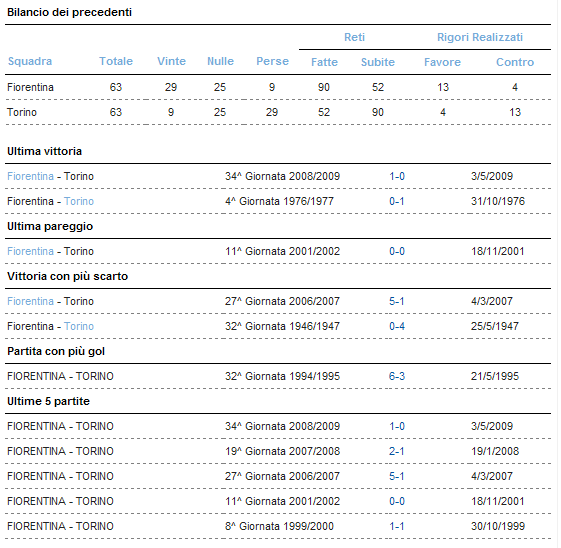Click the Ultime 5 partite heading
The height and width of the screenshot is (548, 561).
coord(48,401)
